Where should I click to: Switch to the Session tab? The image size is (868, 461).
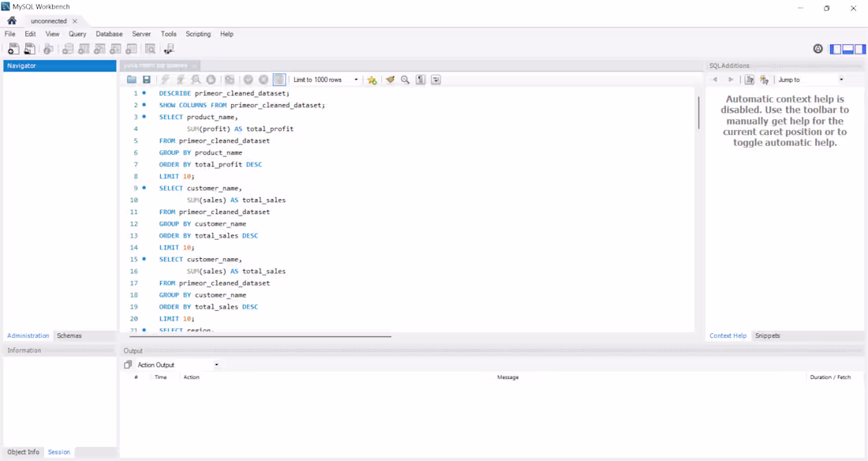pyautogui.click(x=58, y=452)
